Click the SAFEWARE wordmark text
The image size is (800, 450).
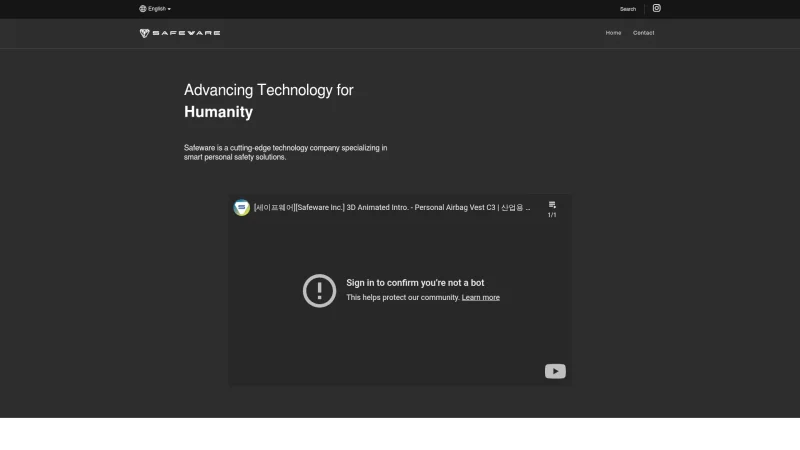coord(186,33)
